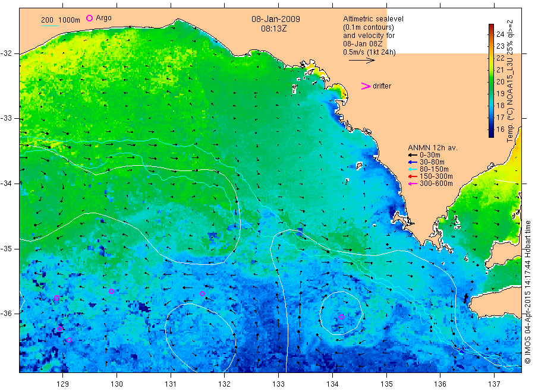The image size is (535, 392).
Task: Click the 'ANMN 12h av.' legend heading
Action: point(433,148)
